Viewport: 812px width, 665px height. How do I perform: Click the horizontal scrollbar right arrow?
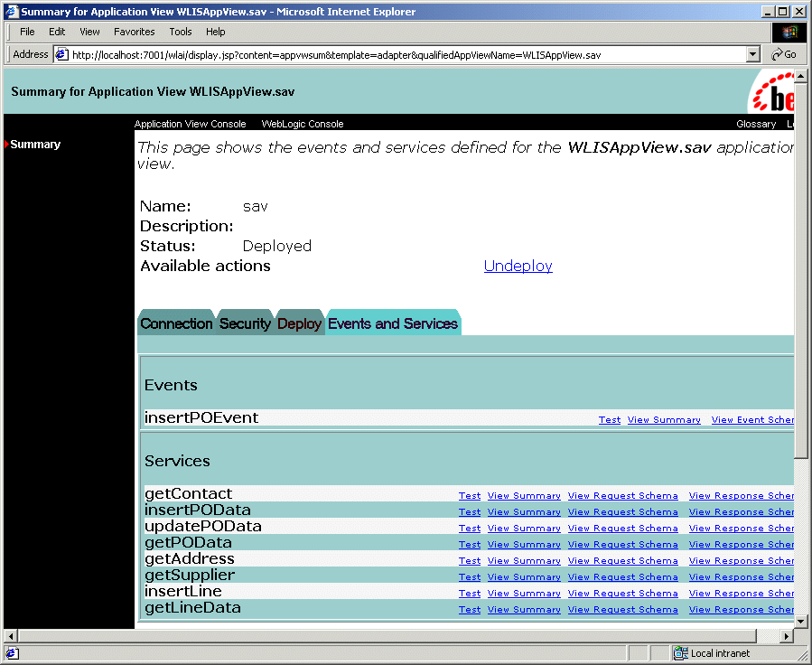click(787, 635)
